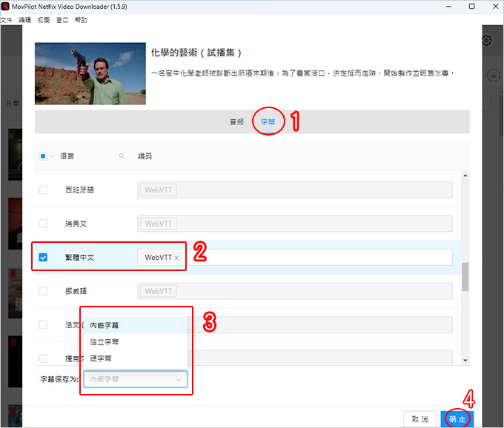
Task: Click the download queue arrow icon
Action: 493,76
